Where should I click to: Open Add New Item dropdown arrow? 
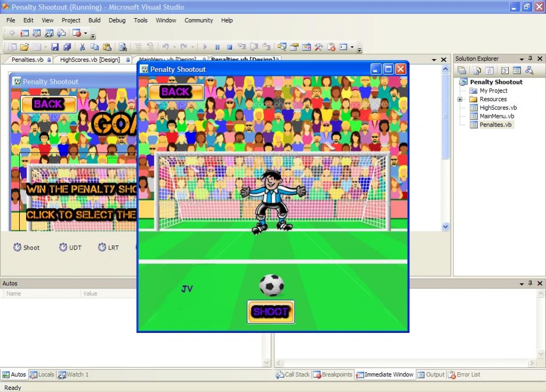[x=45, y=47]
